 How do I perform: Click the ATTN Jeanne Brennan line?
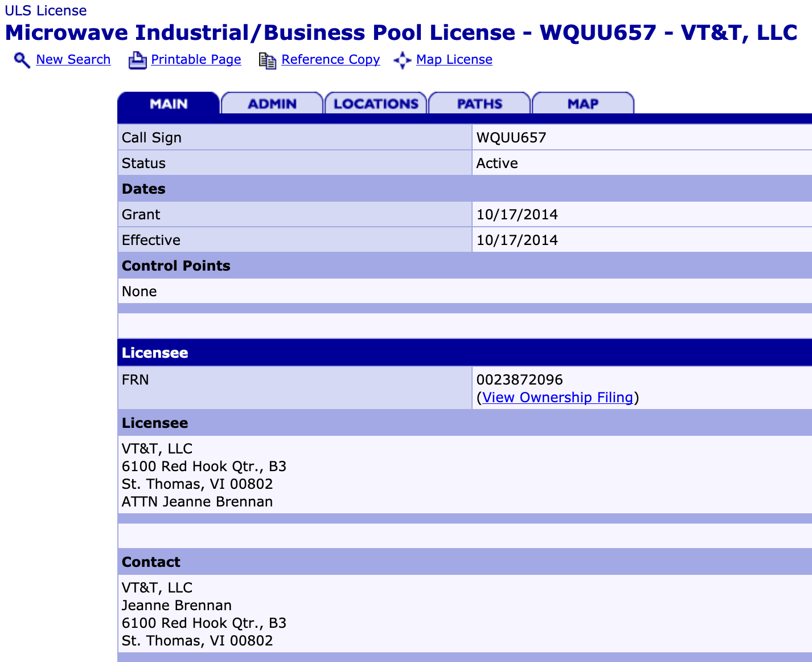[197, 502]
